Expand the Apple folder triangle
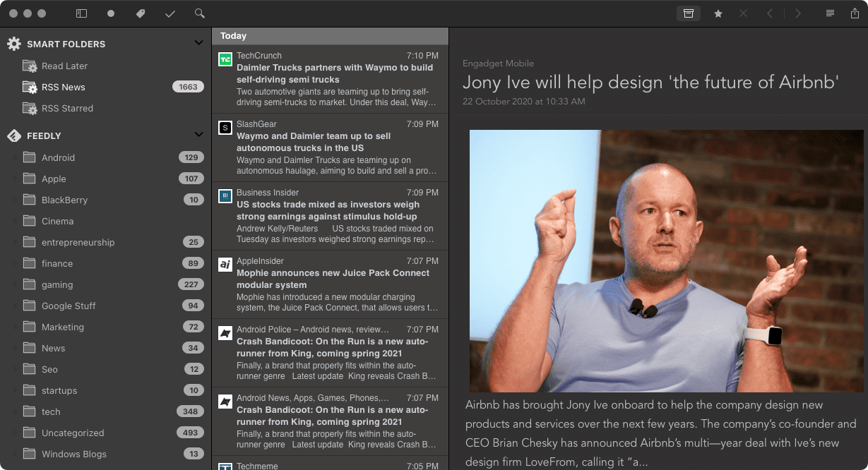 click(x=14, y=179)
